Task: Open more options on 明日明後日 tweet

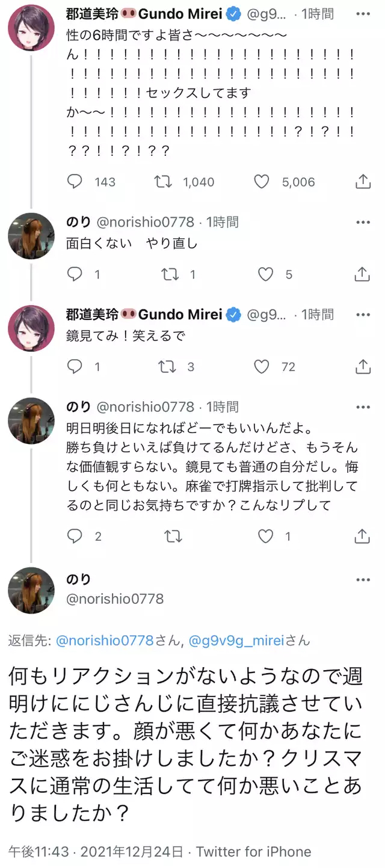Action: tap(363, 407)
